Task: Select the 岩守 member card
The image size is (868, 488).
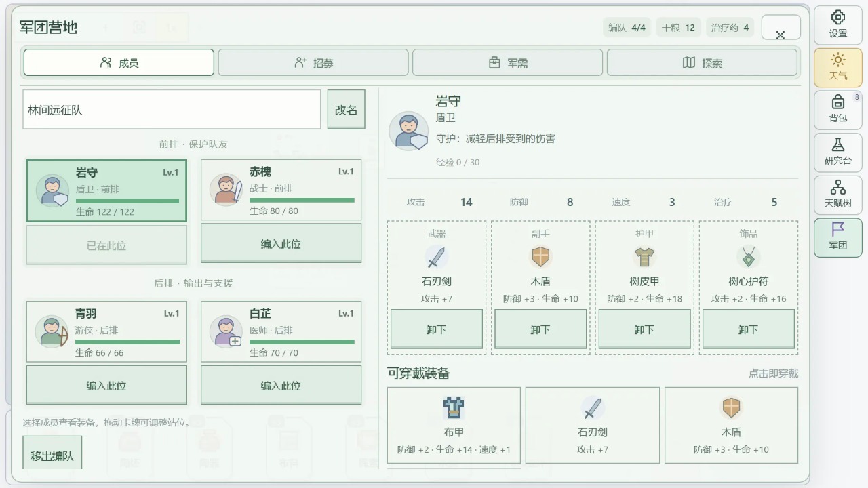Action: [x=106, y=190]
